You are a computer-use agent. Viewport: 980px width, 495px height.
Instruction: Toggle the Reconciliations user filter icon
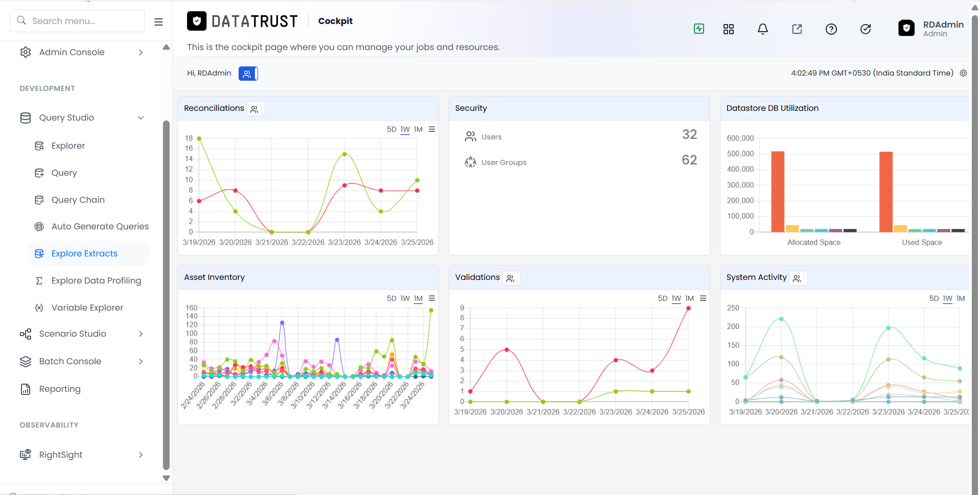pos(254,109)
